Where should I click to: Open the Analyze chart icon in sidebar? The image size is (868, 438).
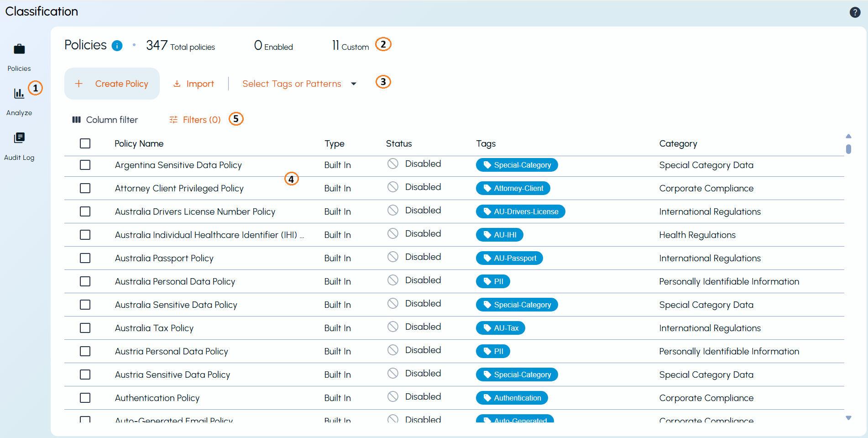[19, 94]
